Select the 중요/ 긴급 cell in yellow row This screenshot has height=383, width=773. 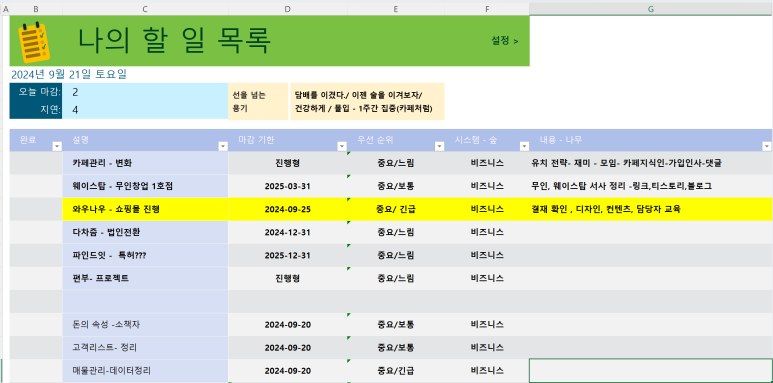[396, 209]
